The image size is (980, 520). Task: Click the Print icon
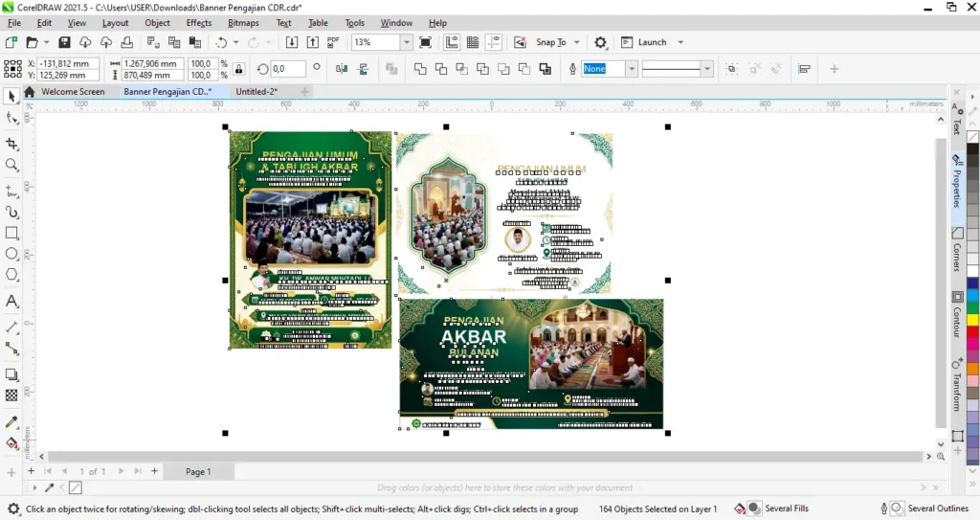tap(127, 42)
